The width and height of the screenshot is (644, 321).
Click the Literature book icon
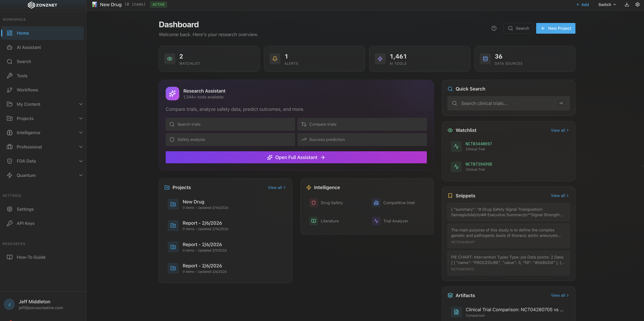click(x=313, y=221)
